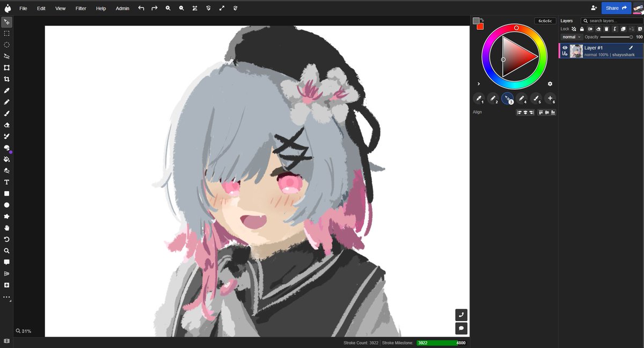Toggle the layer lock padlock
Image resolution: width=644 pixels, height=348 pixels.
pyautogui.click(x=582, y=29)
